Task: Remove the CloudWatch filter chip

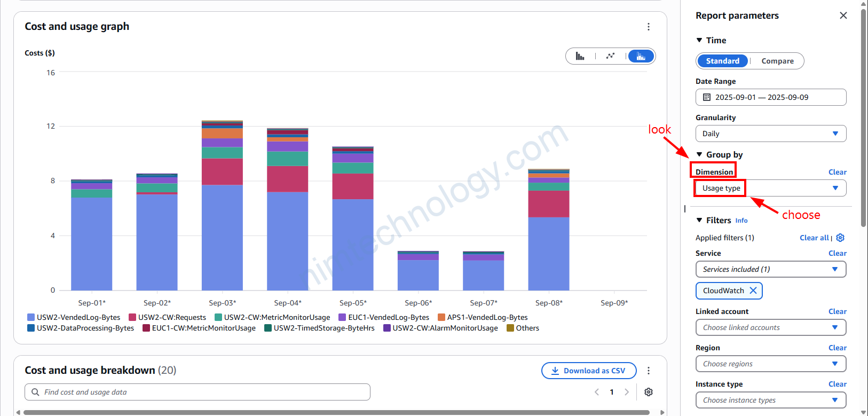Action: 753,291
